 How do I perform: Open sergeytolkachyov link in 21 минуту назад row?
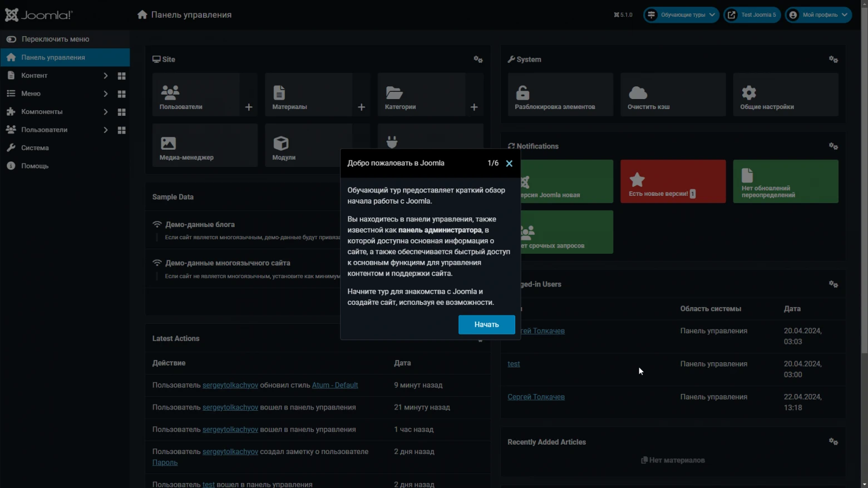[x=230, y=407]
